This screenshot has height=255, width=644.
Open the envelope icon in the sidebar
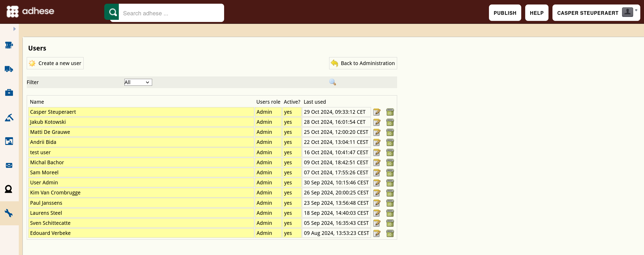click(x=9, y=166)
